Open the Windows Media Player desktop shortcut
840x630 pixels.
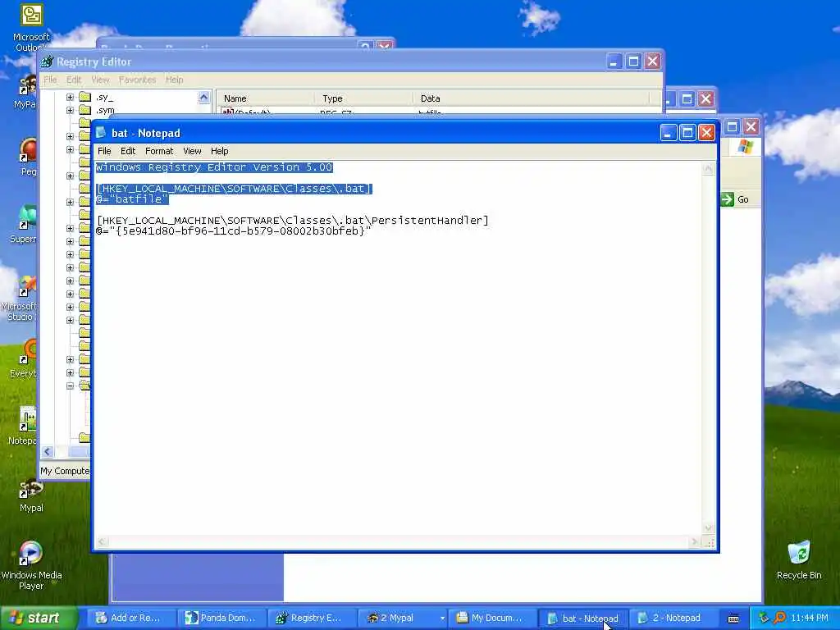31,564
